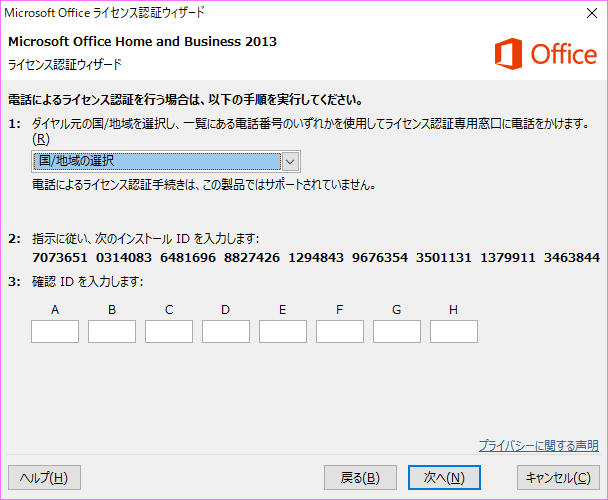
Task: Focus confirmation ID field E
Action: (283, 331)
